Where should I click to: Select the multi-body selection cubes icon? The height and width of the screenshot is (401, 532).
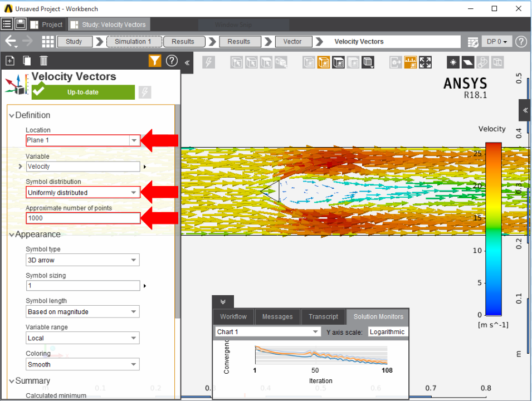[x=281, y=62]
